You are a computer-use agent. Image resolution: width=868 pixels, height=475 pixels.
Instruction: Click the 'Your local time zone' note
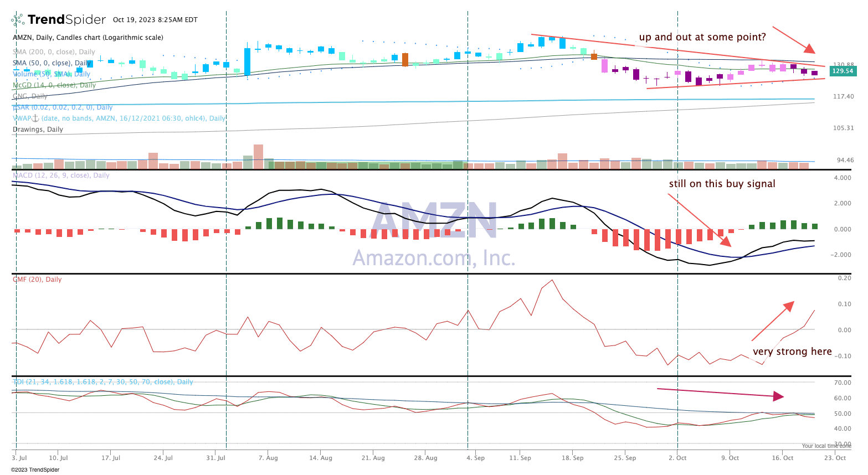tap(826, 446)
